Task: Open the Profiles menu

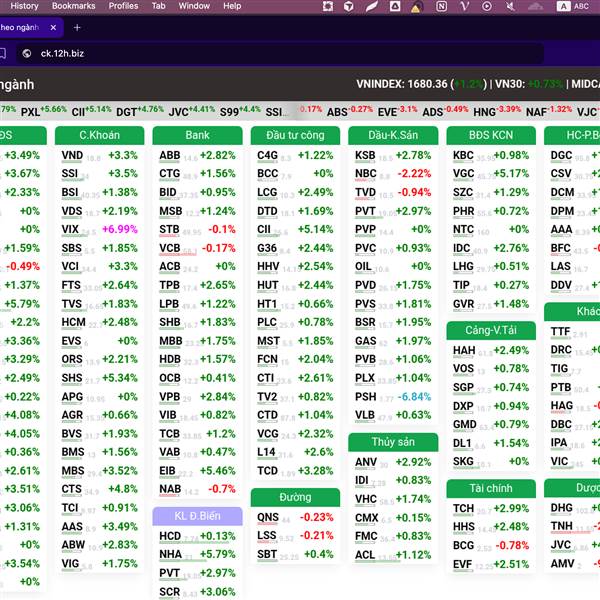Action: click(x=123, y=6)
